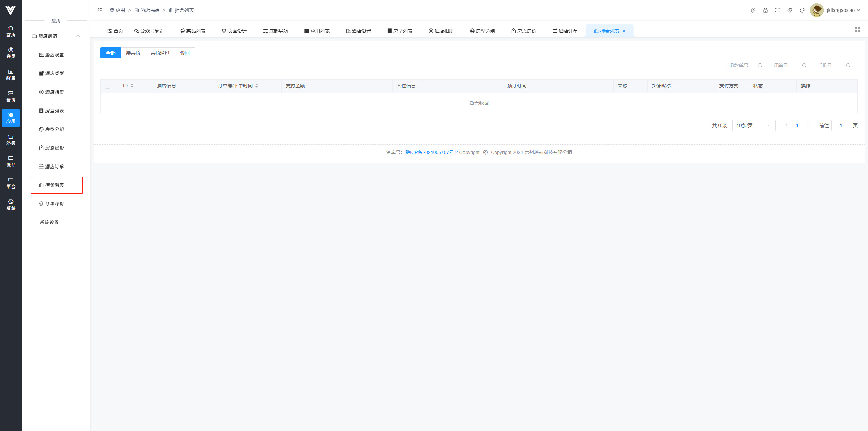
Task: Open the 黔ICP备2021005707号-2 link
Action: pos(431,152)
